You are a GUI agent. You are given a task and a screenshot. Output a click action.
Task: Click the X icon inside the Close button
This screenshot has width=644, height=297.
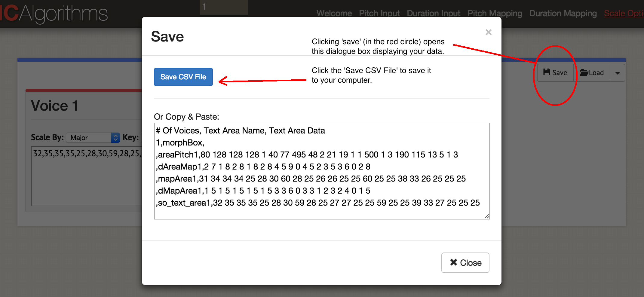tap(454, 262)
